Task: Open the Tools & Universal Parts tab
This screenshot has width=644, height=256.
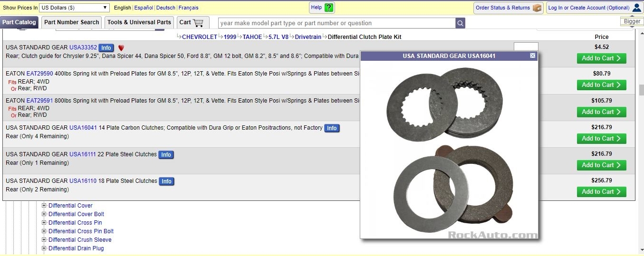Action: pyautogui.click(x=139, y=22)
